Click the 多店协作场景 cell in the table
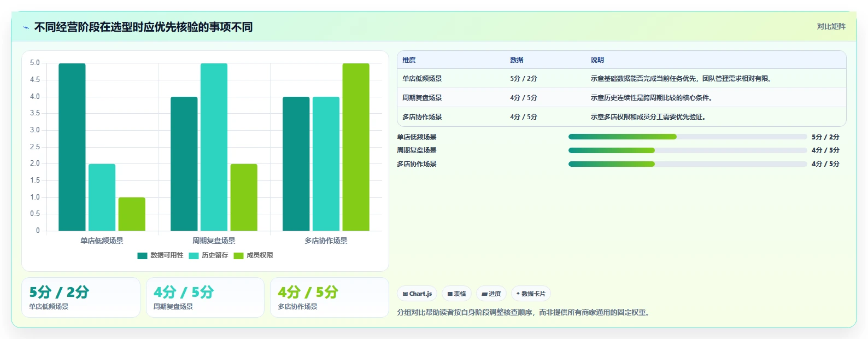This screenshot has width=868, height=339. pyautogui.click(x=422, y=117)
